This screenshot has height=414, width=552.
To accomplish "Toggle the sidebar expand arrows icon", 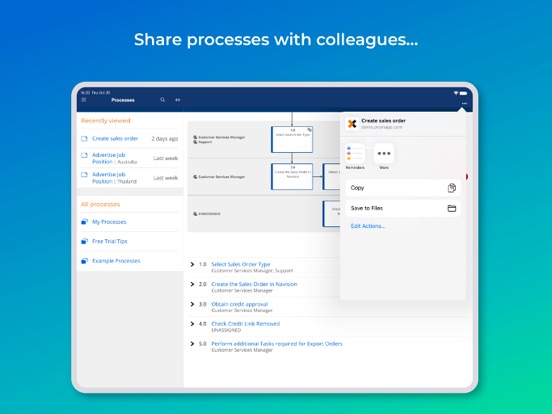I will pos(178,100).
